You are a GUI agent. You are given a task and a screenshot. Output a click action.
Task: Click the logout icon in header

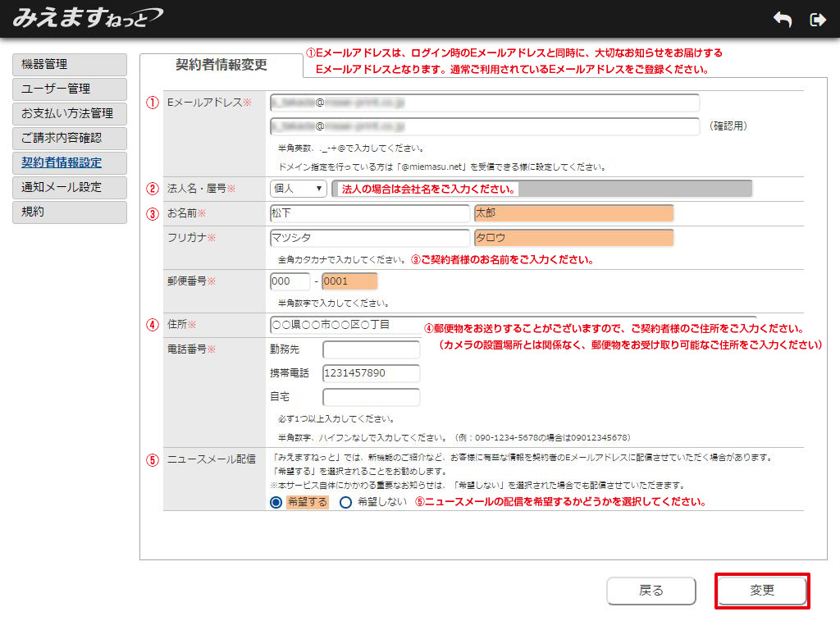[817, 20]
